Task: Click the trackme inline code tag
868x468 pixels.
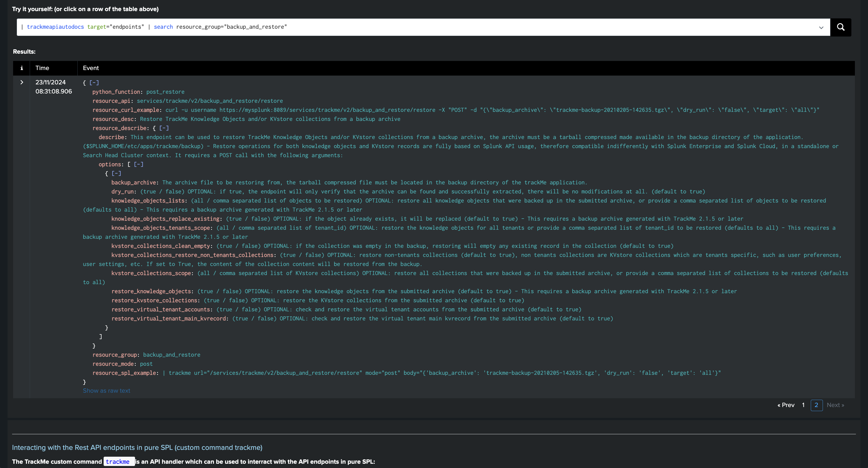Action: pos(119,462)
